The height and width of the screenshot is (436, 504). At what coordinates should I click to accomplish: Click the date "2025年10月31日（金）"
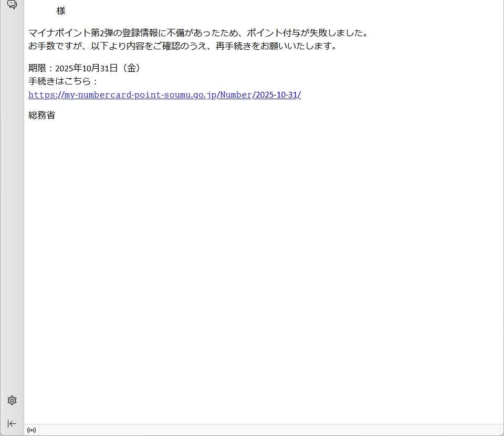point(98,68)
